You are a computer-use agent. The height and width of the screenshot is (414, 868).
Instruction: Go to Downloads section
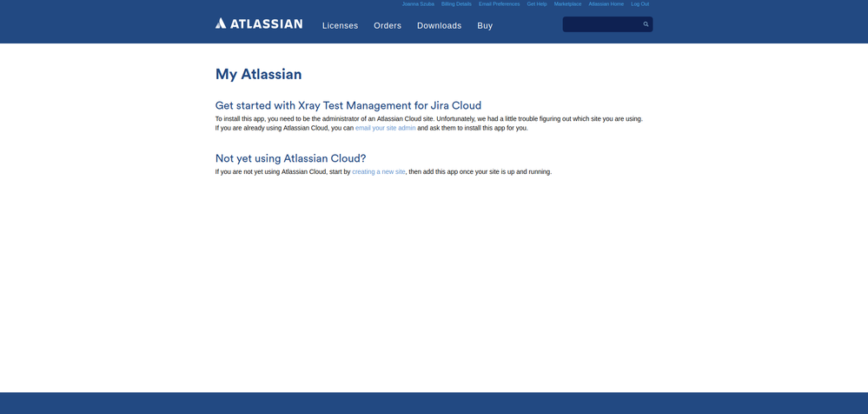coord(439,25)
